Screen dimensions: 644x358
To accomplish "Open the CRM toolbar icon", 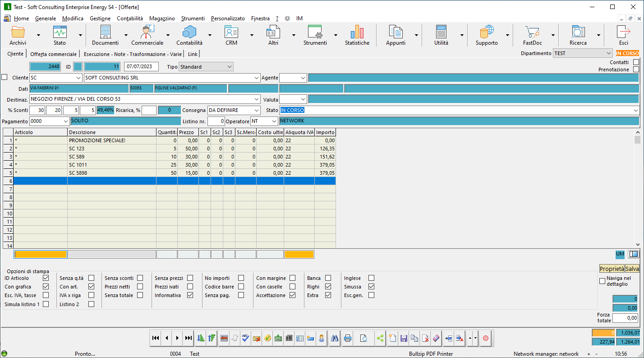I will click(231, 35).
